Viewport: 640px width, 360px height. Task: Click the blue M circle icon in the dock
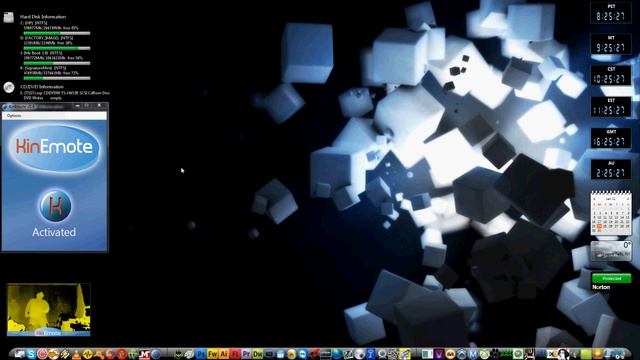tap(473, 354)
